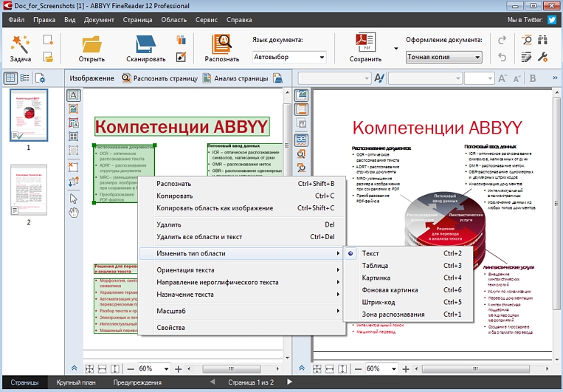Select the Text area drawing tool
This screenshot has width=563, height=392.
[x=73, y=95]
